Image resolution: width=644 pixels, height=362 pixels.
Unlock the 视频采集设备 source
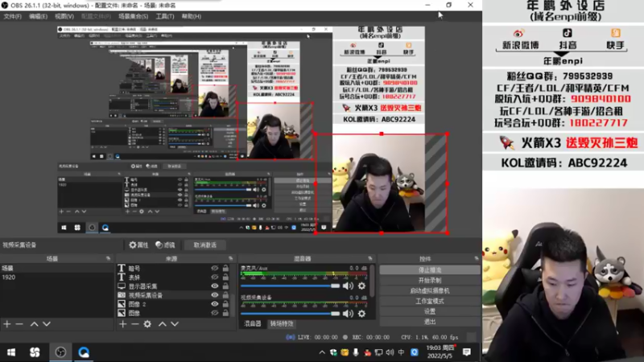point(225,295)
